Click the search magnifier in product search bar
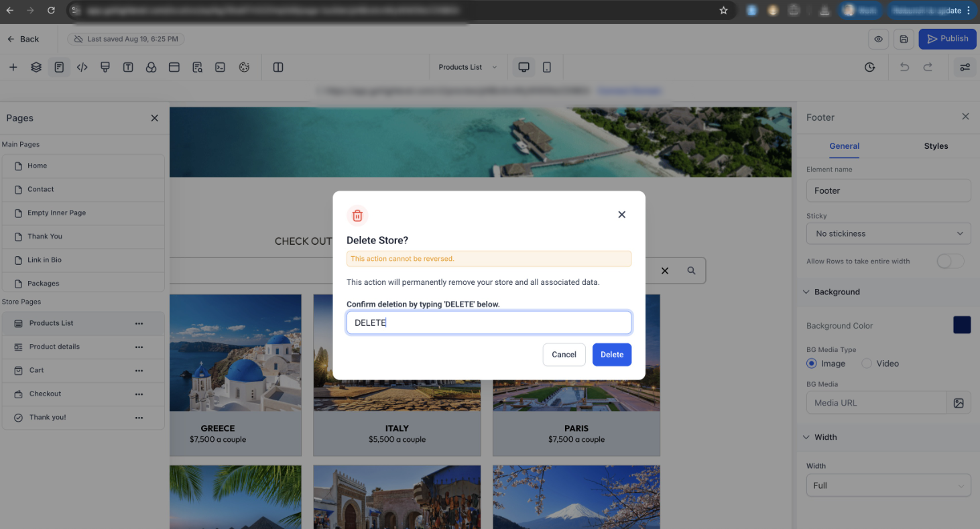Screen dimensions: 980x529 click(691, 271)
